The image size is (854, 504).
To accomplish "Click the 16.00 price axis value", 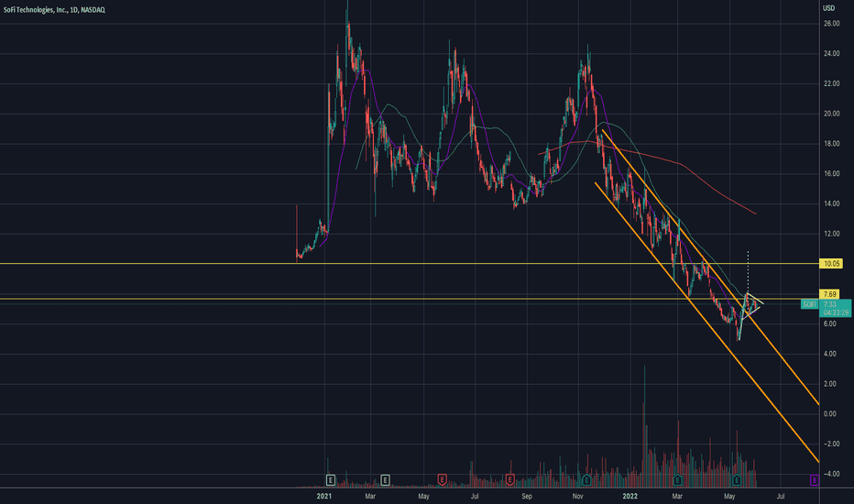I will point(831,174).
